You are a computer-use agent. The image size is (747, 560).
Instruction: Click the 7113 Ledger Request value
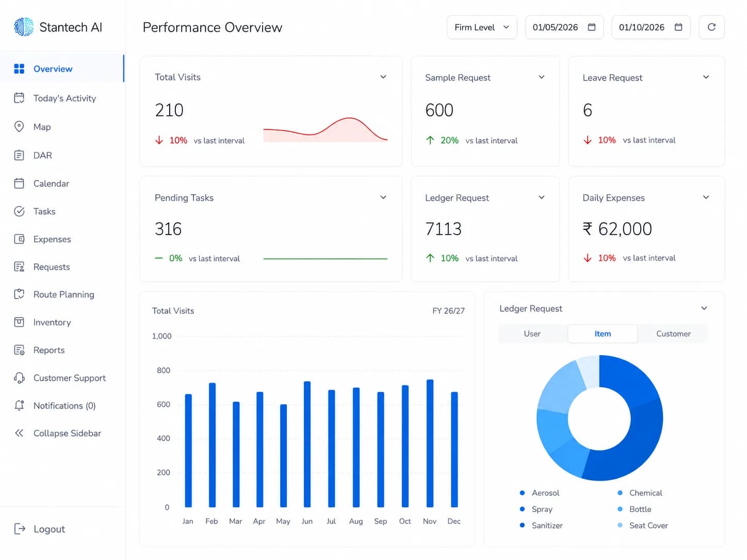(443, 229)
